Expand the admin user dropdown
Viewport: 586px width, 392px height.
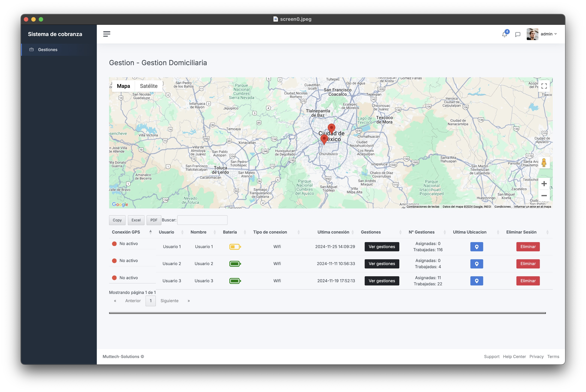(549, 34)
